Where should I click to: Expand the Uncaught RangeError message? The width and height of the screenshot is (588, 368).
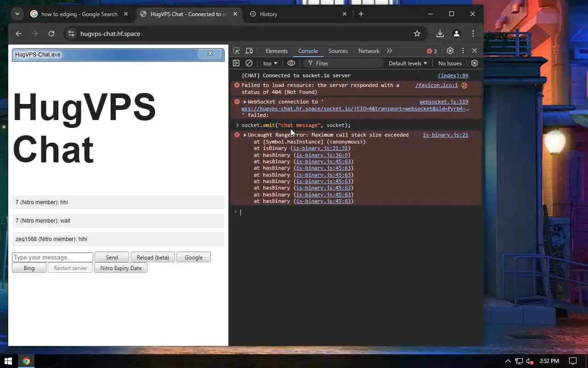(245, 135)
